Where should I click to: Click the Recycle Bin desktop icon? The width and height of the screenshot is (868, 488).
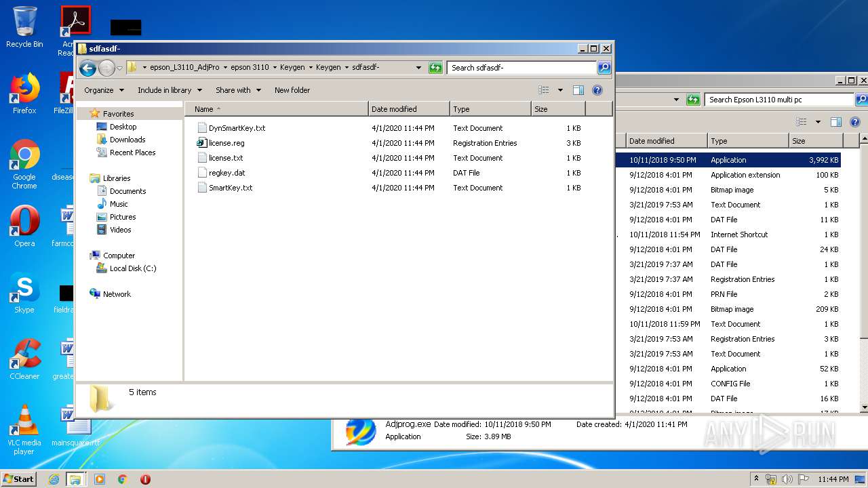tap(24, 27)
